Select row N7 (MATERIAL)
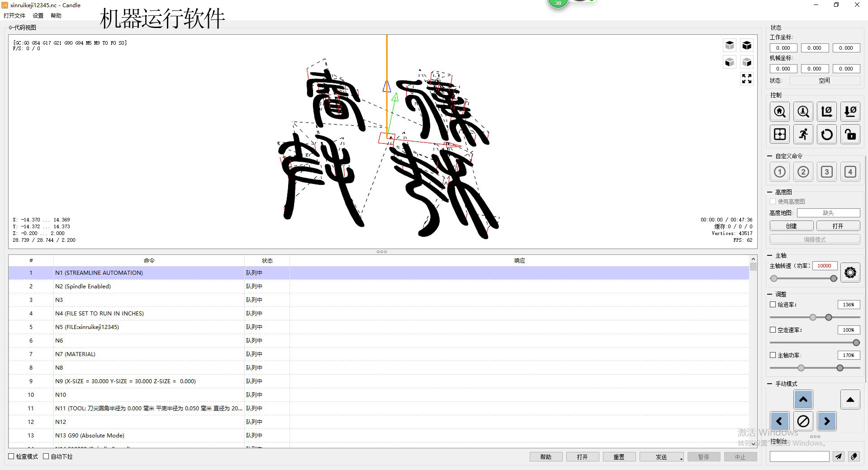This screenshot has height=470, width=868. pyautogui.click(x=379, y=354)
